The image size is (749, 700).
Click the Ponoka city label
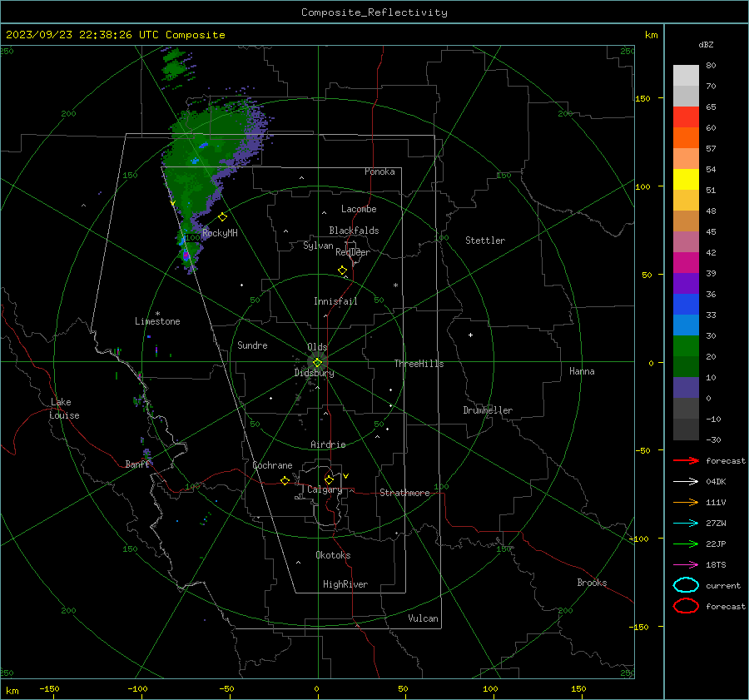[x=379, y=171]
